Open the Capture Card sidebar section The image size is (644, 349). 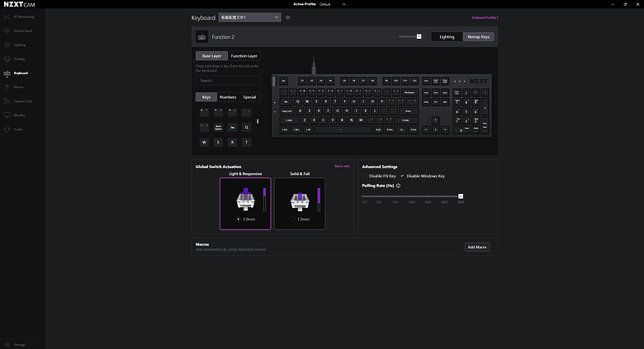18,101
